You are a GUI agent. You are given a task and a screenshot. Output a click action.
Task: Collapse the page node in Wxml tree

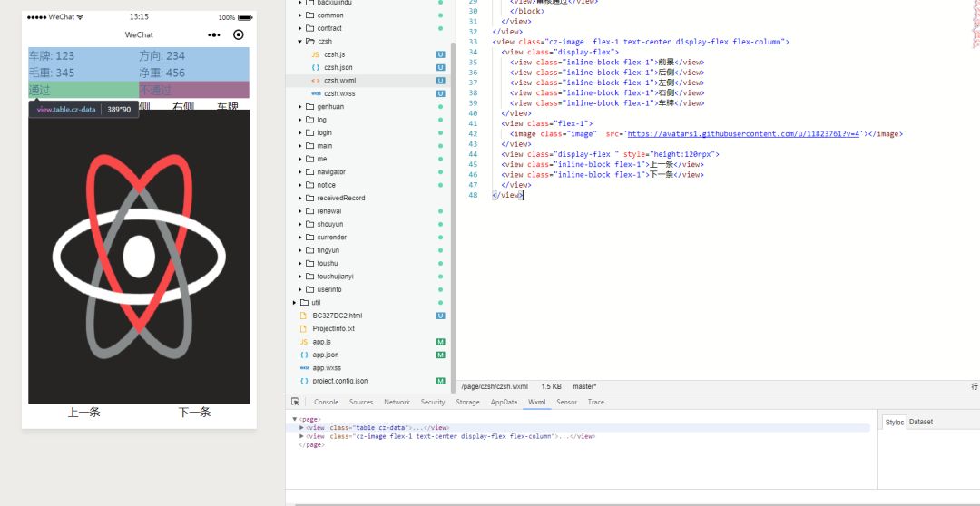click(x=294, y=419)
